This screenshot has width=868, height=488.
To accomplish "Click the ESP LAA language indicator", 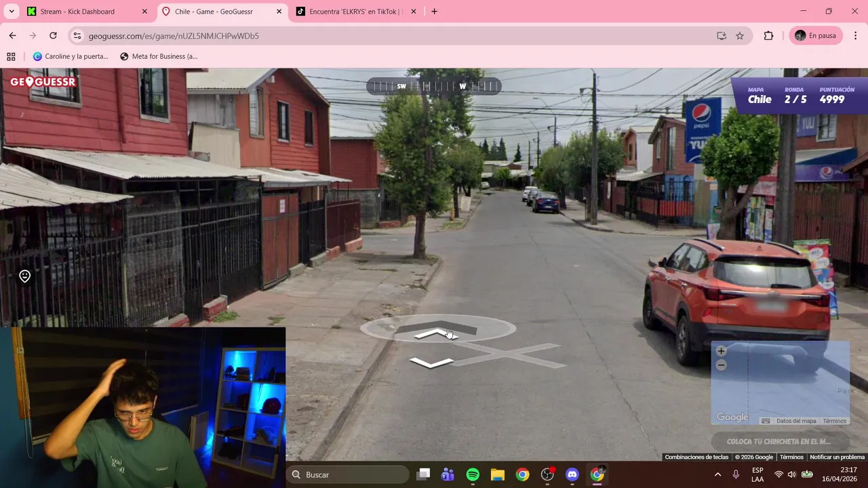I will (757, 474).
